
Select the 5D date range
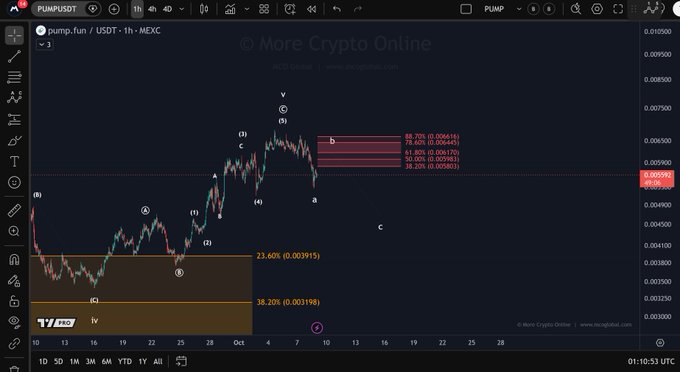point(59,361)
